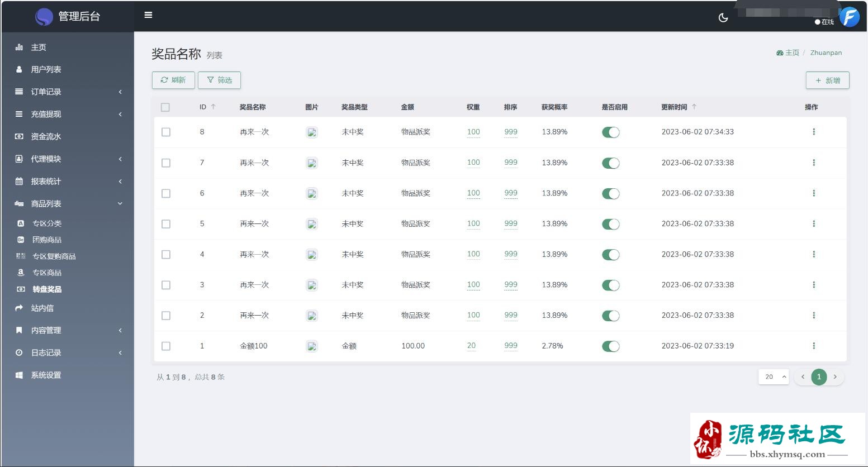Expand the 报表统计 sidebar menu
Image resolution: width=868 pixels, height=467 pixels.
click(x=68, y=182)
